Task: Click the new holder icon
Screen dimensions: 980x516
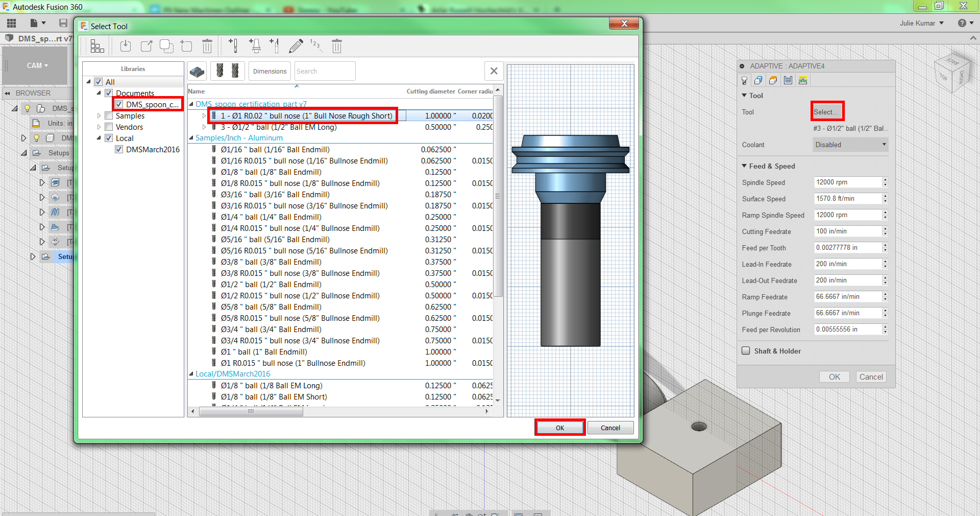Action: tap(255, 46)
